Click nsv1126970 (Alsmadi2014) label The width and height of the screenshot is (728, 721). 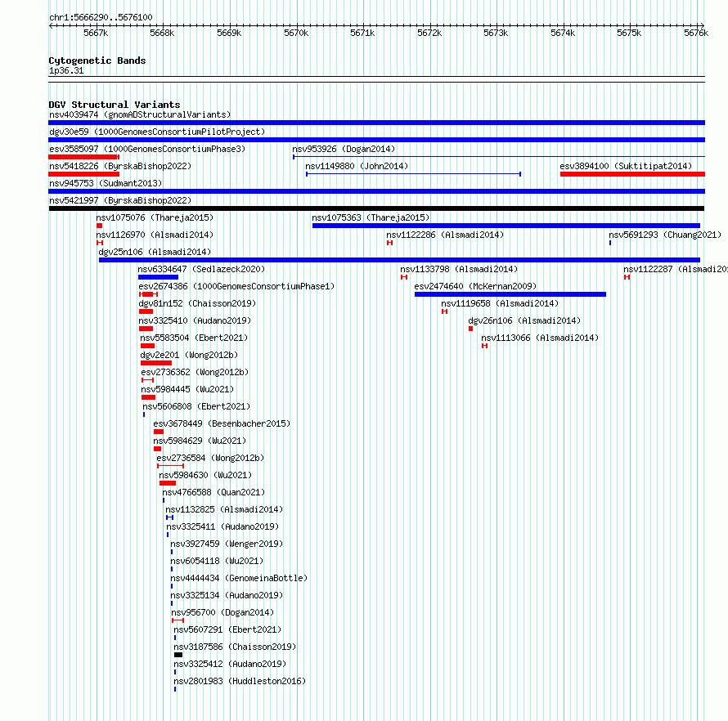155,235
